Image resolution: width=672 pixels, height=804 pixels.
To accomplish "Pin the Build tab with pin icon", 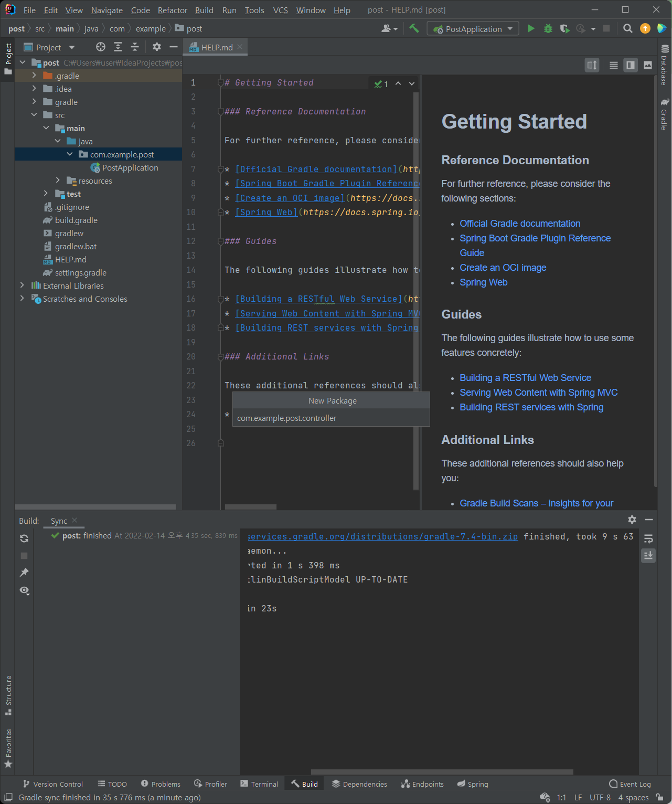I will pyautogui.click(x=24, y=573).
